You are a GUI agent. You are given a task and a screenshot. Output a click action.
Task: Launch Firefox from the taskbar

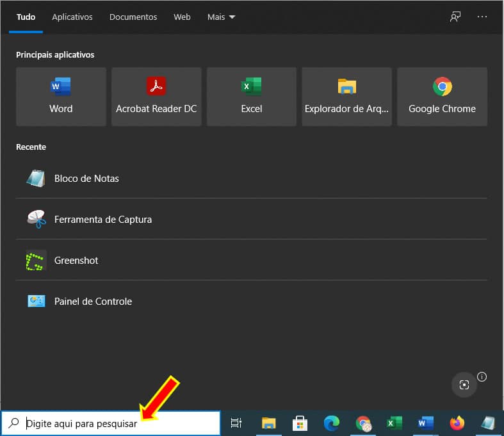point(457,423)
